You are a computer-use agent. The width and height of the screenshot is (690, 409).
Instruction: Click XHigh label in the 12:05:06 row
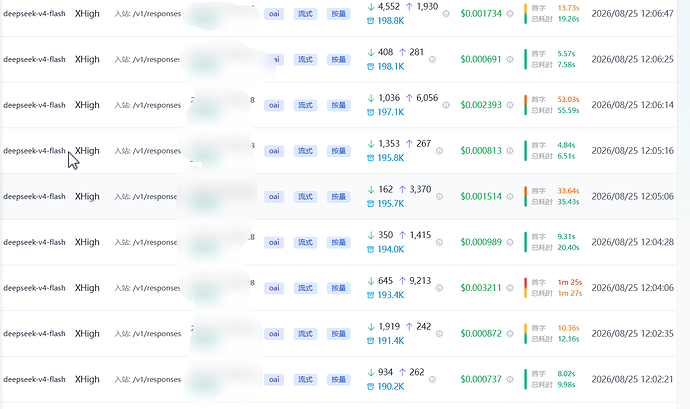coord(87,196)
